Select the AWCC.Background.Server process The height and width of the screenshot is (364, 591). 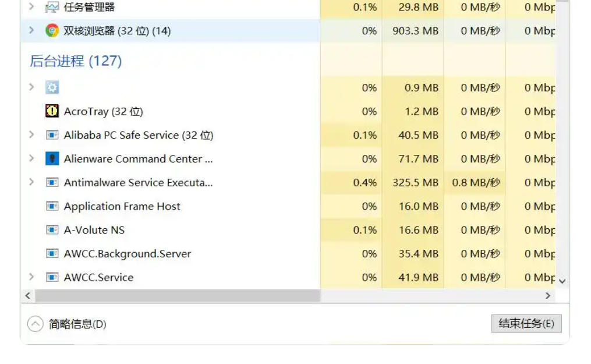[128, 254]
